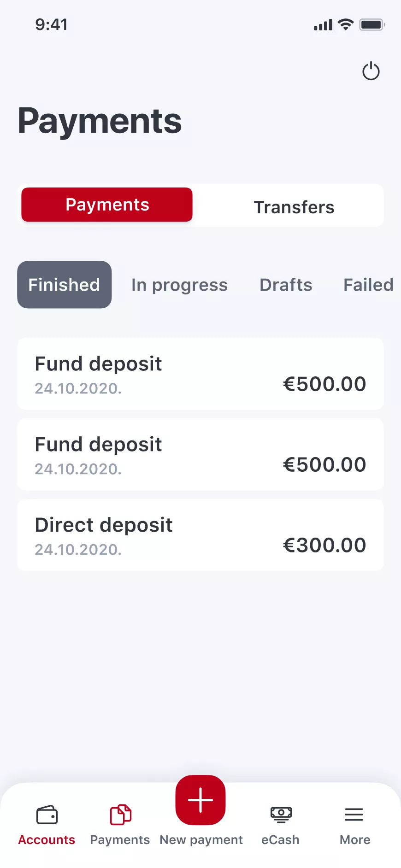The width and height of the screenshot is (401, 868).
Task: Tap the Accounts label in bottom bar
Action: [x=47, y=840]
